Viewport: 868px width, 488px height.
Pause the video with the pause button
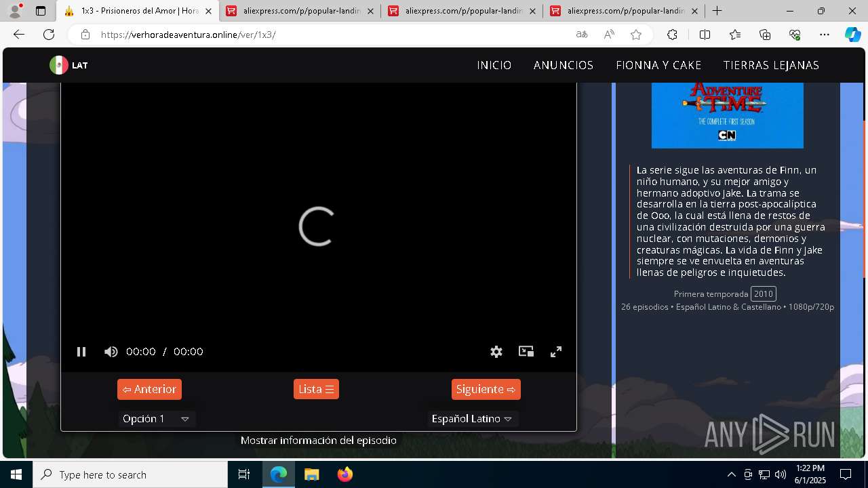pyautogui.click(x=81, y=352)
